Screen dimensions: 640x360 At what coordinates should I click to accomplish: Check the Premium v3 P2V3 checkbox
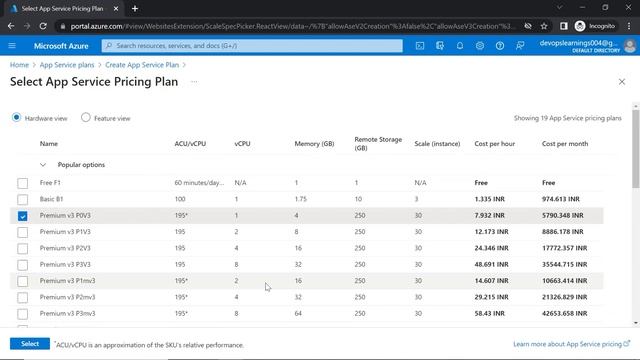click(x=22, y=248)
